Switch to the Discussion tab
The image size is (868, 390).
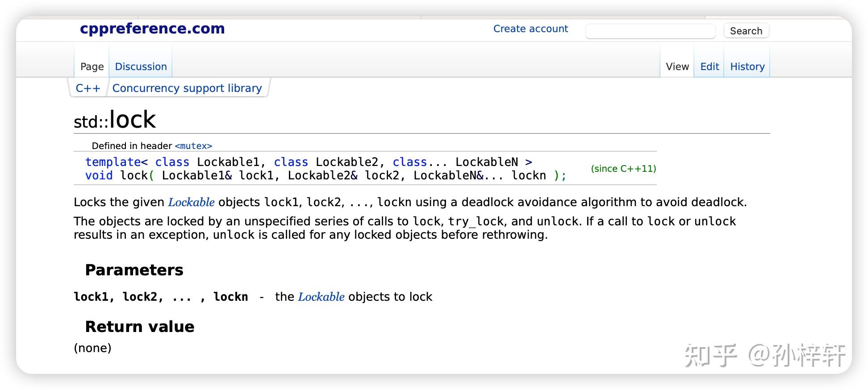pyautogui.click(x=141, y=67)
